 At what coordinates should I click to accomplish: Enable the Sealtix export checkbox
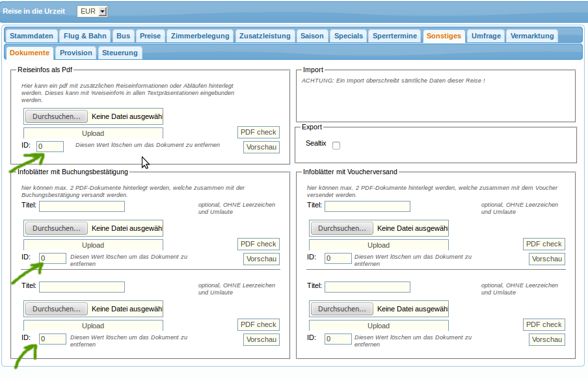point(336,146)
